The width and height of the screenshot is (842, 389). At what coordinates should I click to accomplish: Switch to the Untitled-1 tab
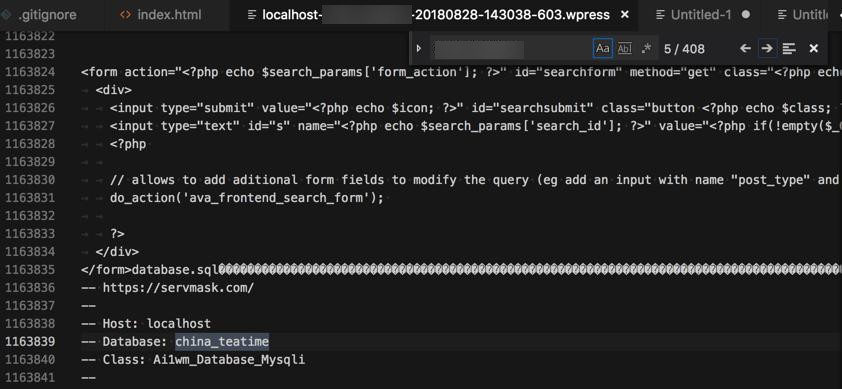(x=702, y=15)
